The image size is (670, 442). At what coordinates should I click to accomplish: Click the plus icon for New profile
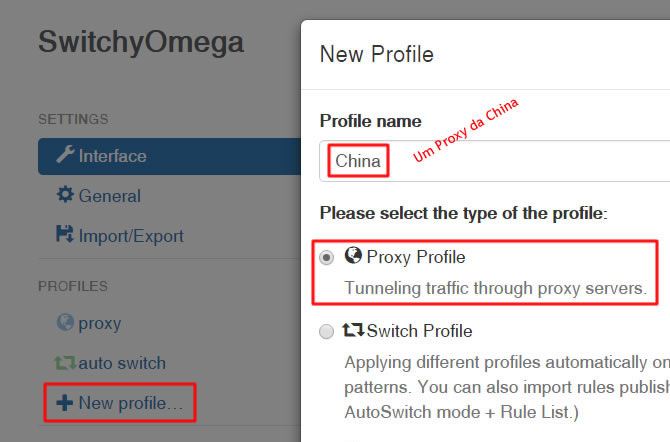65,403
